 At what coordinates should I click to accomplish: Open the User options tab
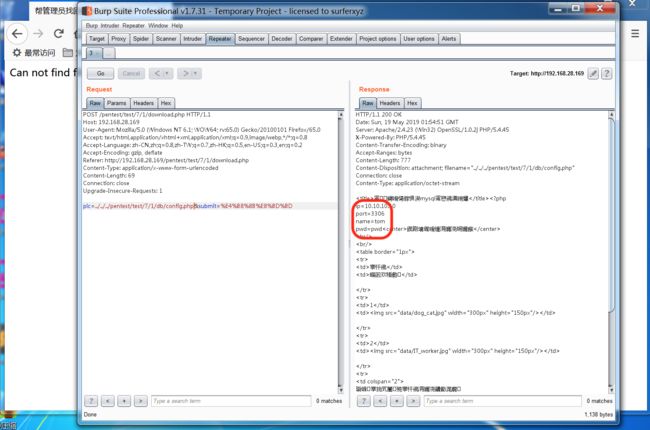pos(419,39)
